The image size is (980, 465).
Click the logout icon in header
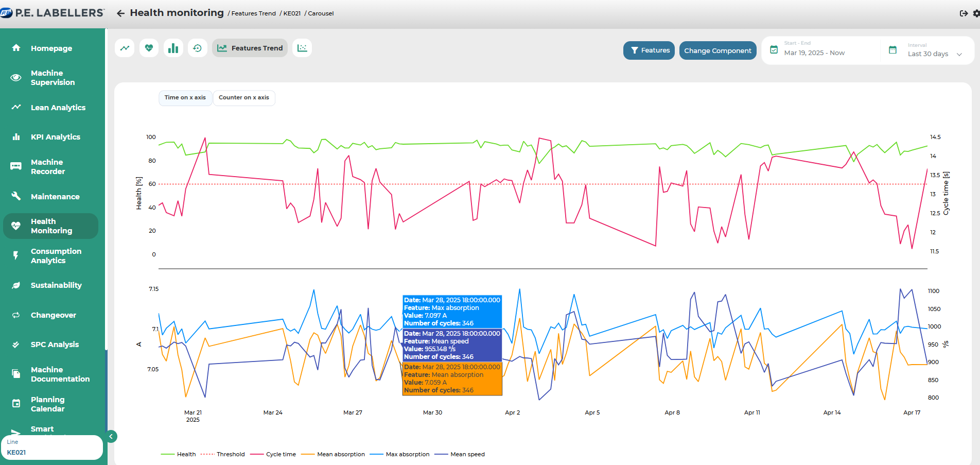pyautogui.click(x=964, y=13)
